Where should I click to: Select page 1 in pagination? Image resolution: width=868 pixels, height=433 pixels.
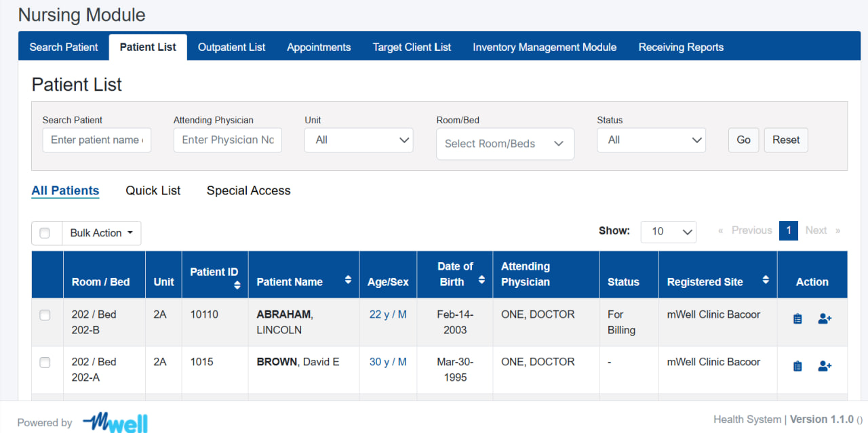[789, 230]
